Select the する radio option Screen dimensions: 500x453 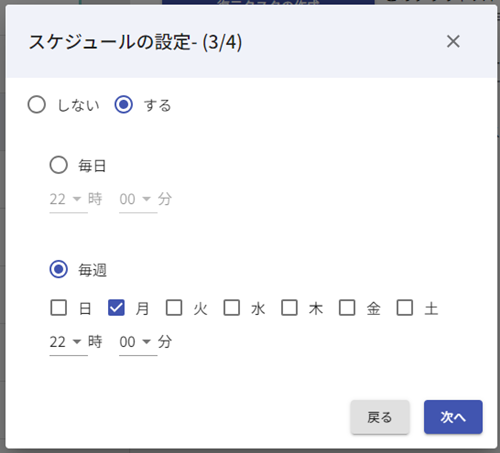(x=124, y=105)
